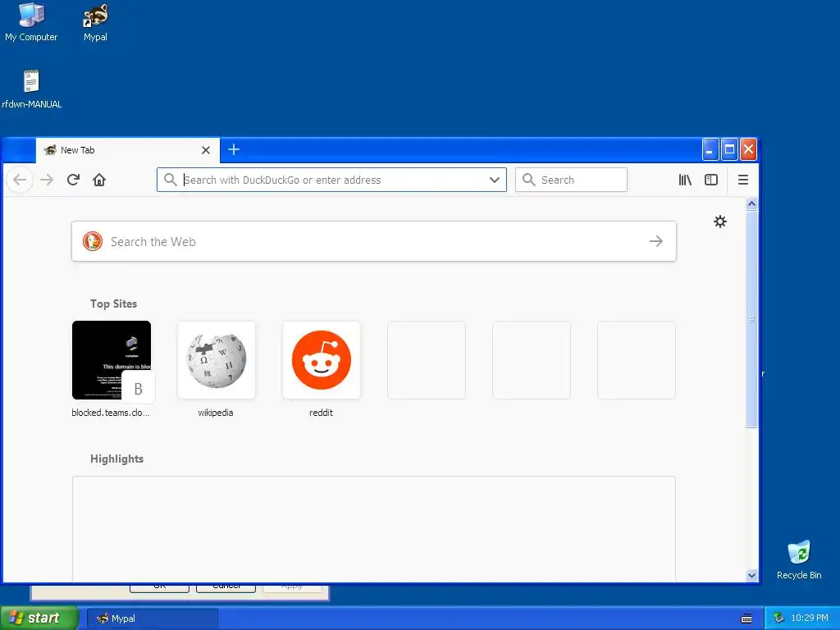Go back with the browser back arrow
Image resolution: width=840 pixels, height=630 pixels.
(20, 180)
